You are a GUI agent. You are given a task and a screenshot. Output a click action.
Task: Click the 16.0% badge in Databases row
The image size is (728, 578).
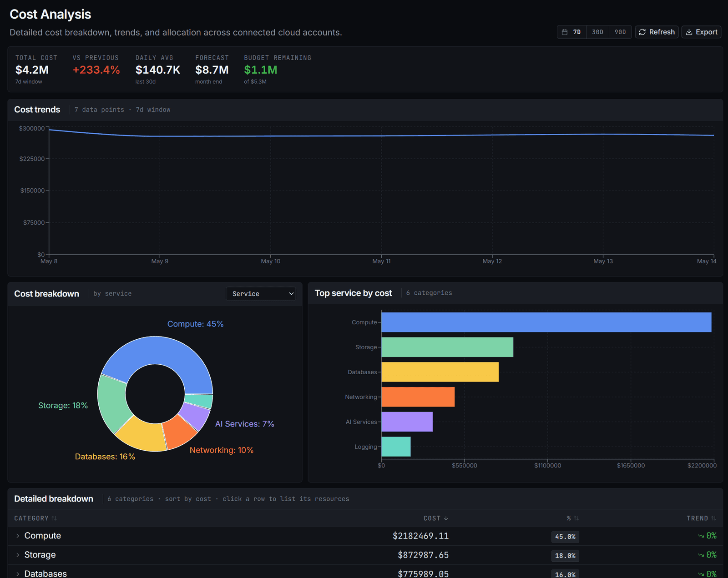pyautogui.click(x=565, y=574)
